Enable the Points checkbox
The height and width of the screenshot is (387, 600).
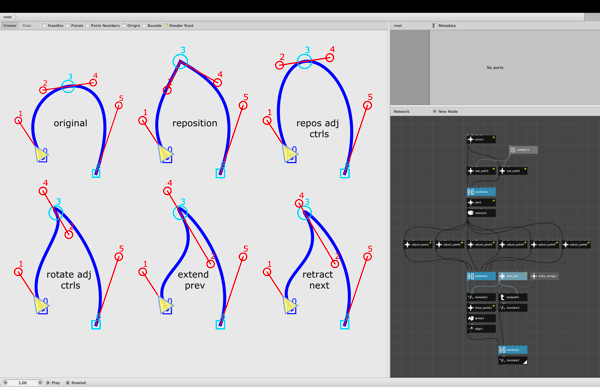coord(68,26)
